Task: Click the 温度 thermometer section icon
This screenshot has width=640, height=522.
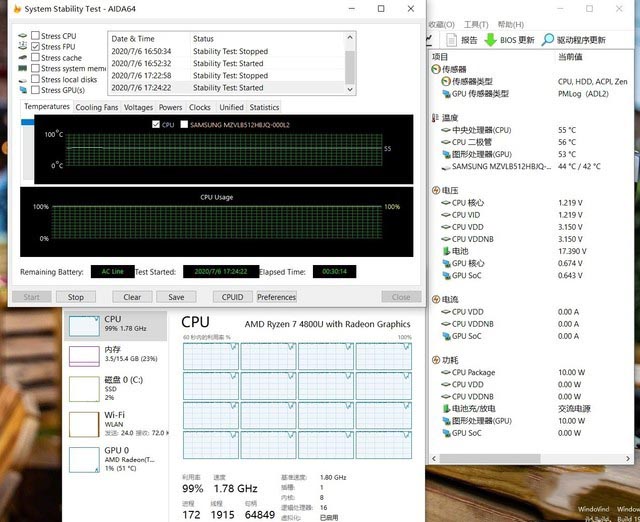Action: 436,118
